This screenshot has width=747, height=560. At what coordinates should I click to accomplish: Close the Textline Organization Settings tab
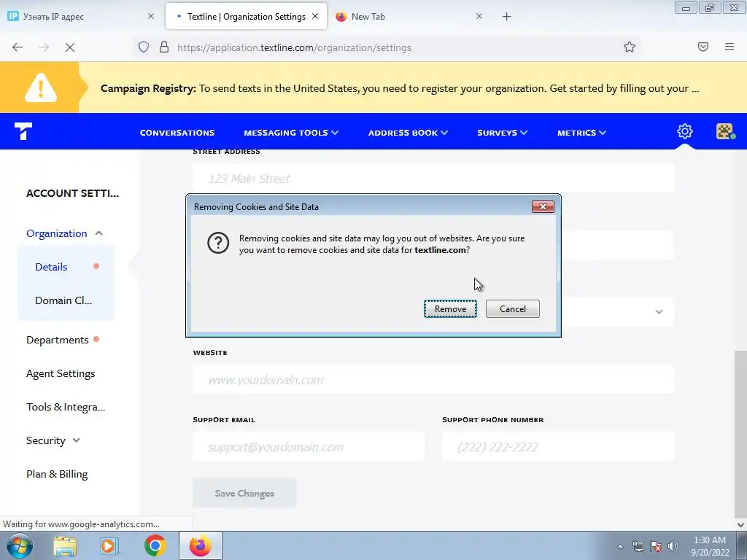click(x=315, y=16)
